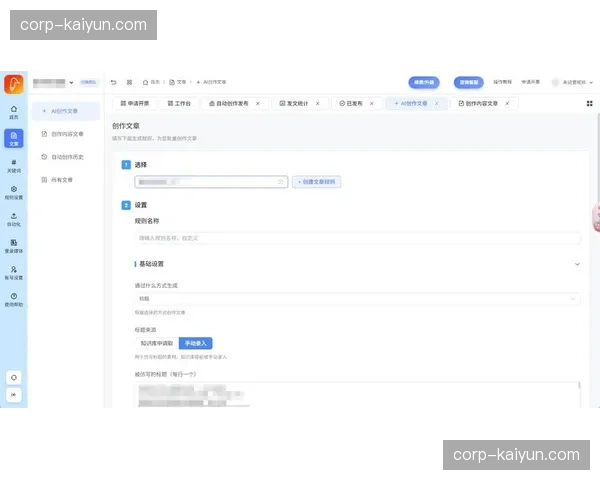The width and height of the screenshot is (600, 480).
Task: Open the rule selection combo box
Action: click(x=211, y=182)
